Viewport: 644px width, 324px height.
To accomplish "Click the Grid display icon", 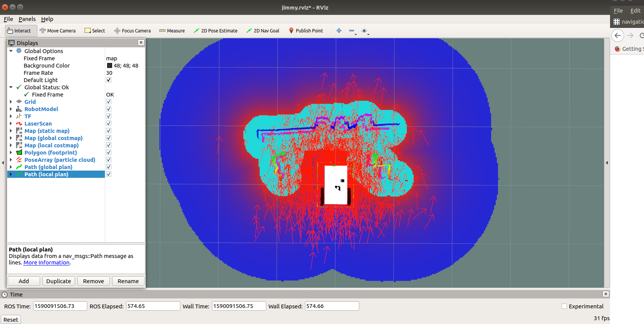I will pos(19,102).
